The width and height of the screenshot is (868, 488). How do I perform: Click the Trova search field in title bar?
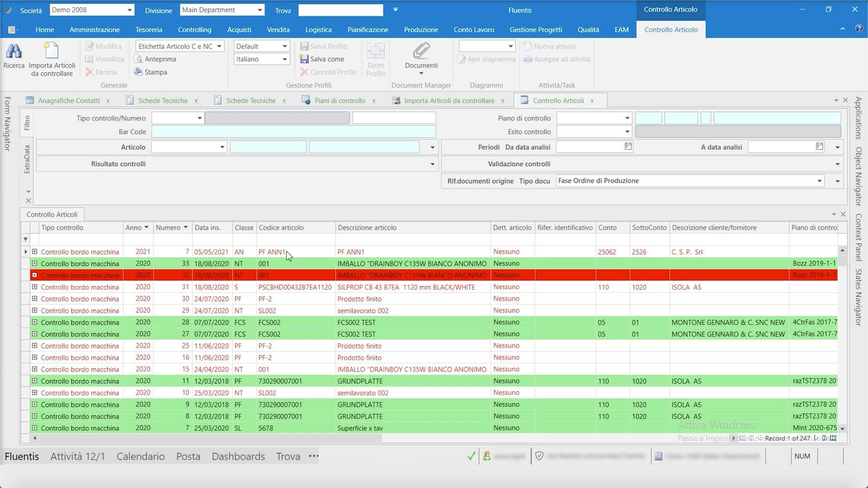340,10
